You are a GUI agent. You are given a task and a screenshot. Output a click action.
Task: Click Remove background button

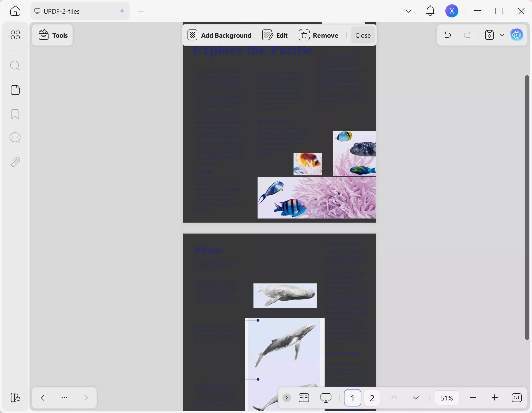tap(318, 35)
